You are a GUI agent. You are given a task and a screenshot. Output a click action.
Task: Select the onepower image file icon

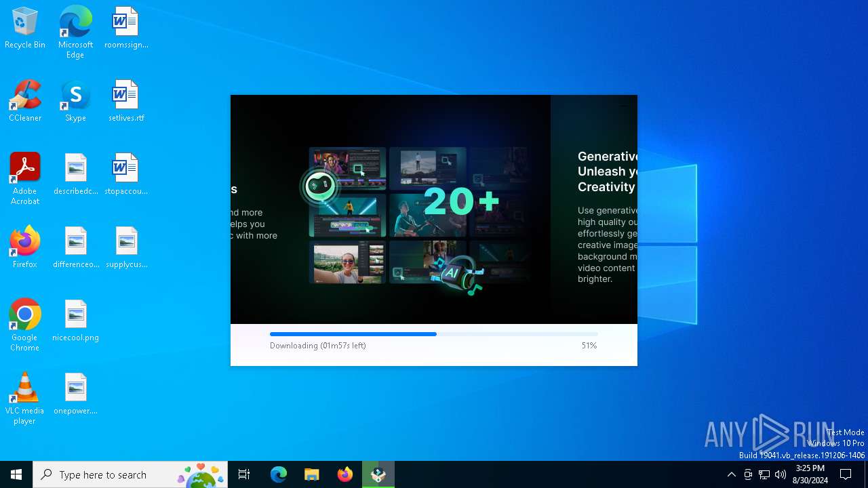[x=75, y=394]
